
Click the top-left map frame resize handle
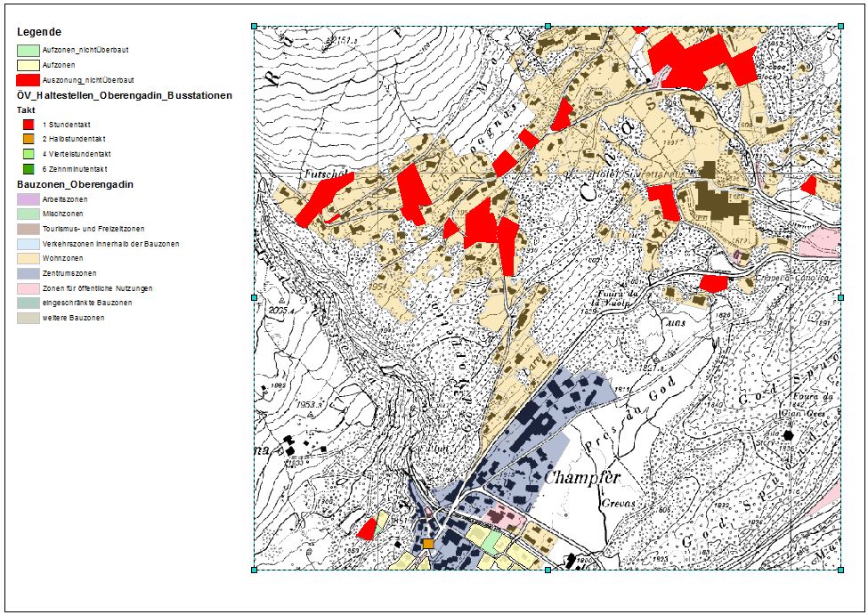point(255,26)
